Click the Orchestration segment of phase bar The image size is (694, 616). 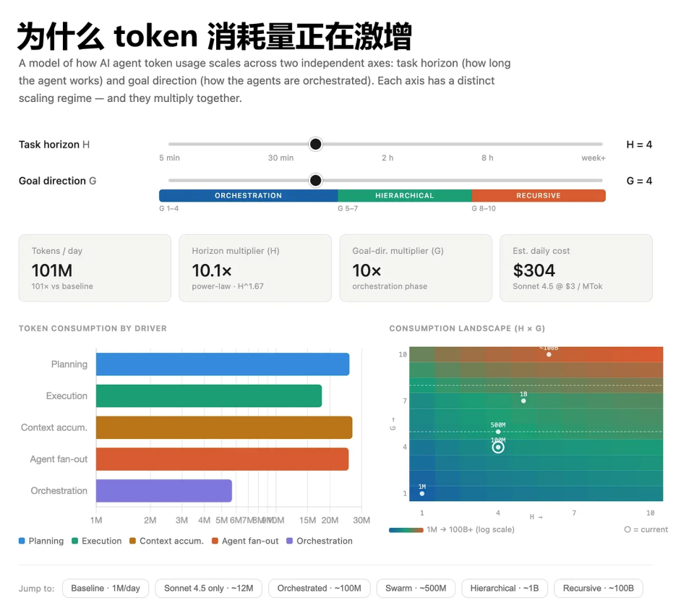coord(248,196)
